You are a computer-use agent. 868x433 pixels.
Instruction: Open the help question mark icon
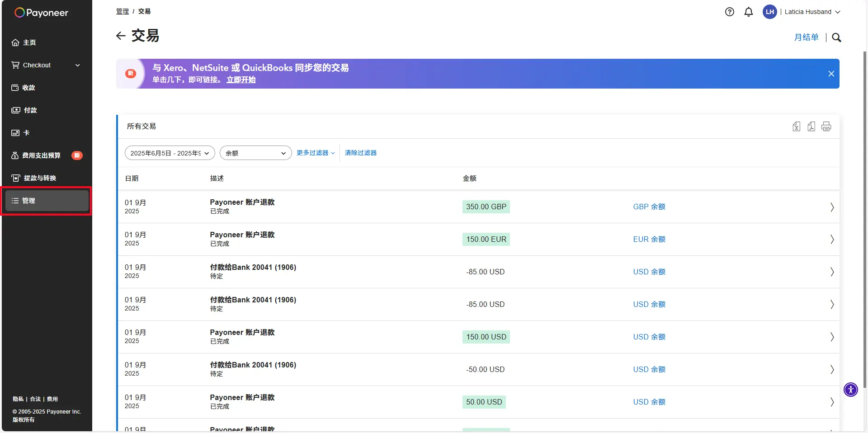point(729,12)
